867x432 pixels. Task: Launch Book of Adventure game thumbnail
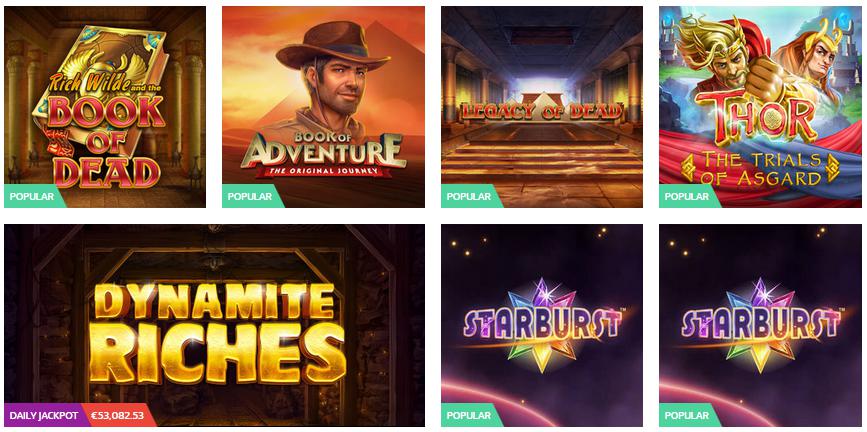(323, 107)
